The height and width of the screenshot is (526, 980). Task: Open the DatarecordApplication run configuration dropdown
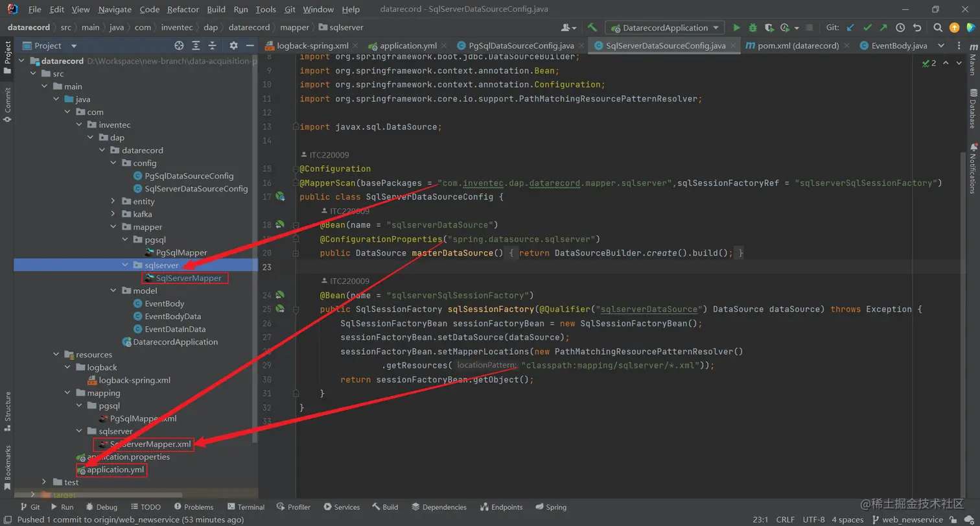pos(665,28)
